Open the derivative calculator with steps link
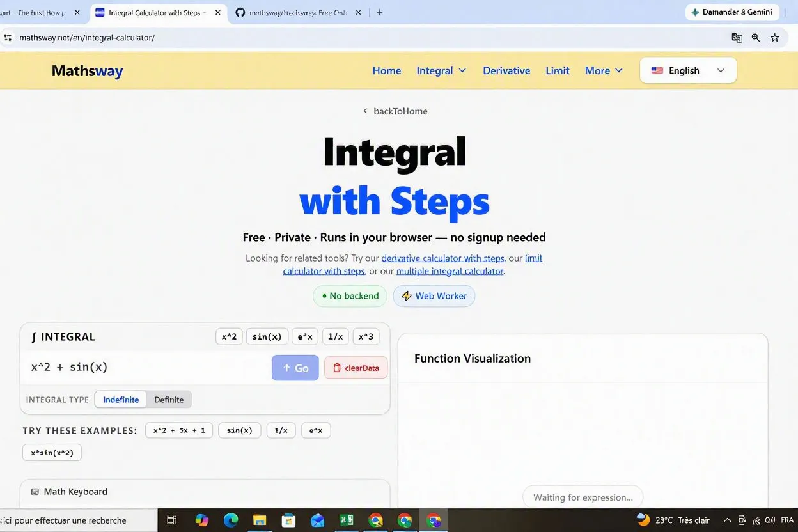The width and height of the screenshot is (798, 532). (x=442, y=258)
